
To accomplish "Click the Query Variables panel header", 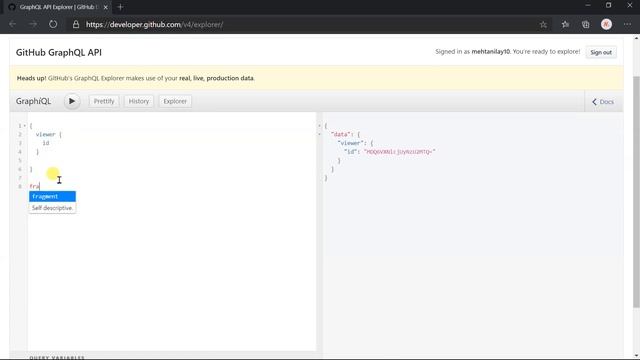I will click(x=57, y=357).
